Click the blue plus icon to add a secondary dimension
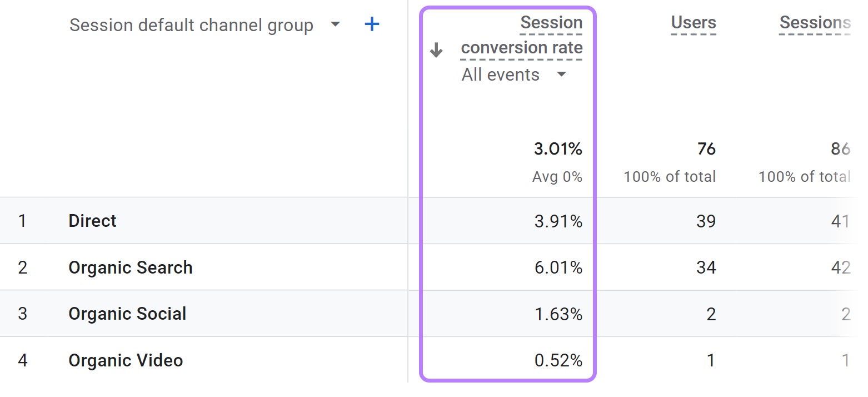This screenshot has width=868, height=397. 371,24
